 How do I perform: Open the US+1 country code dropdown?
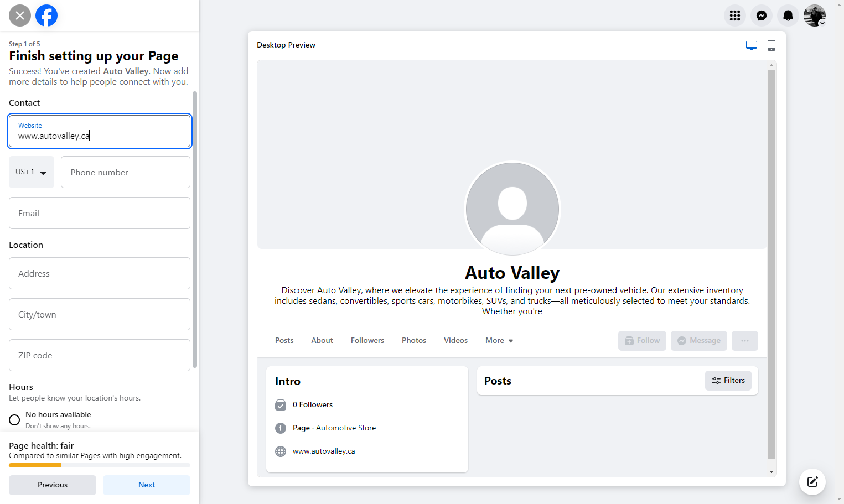(x=32, y=172)
